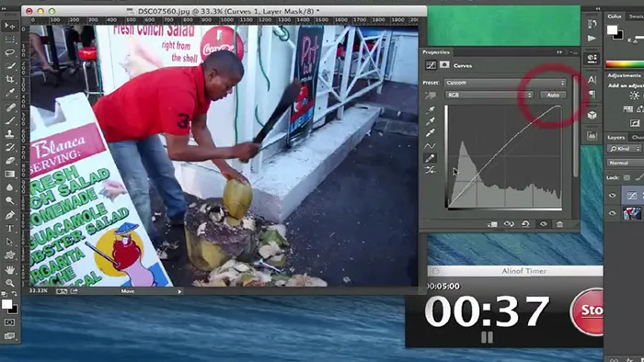Select the Adjustments panel tab

pos(625,75)
